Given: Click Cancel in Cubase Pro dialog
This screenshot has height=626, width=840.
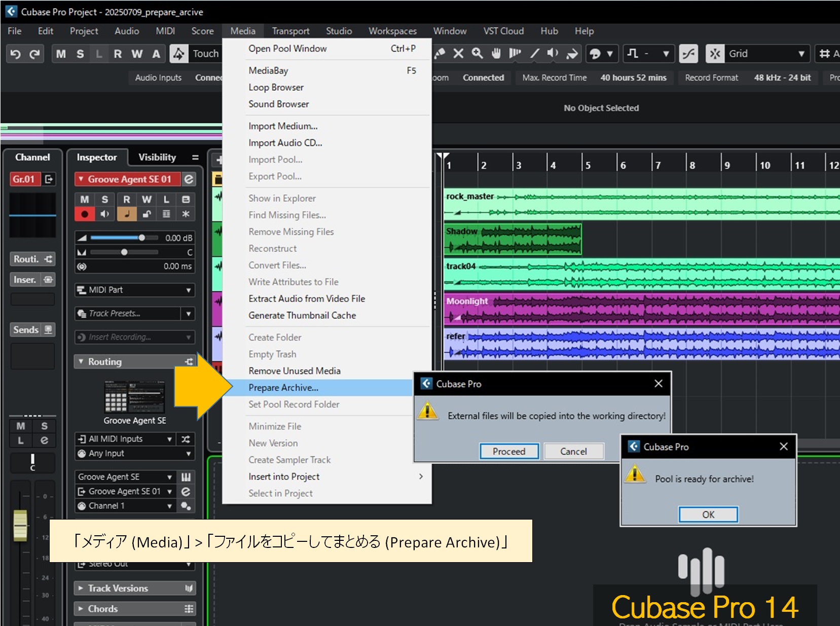Looking at the screenshot, I should [573, 451].
